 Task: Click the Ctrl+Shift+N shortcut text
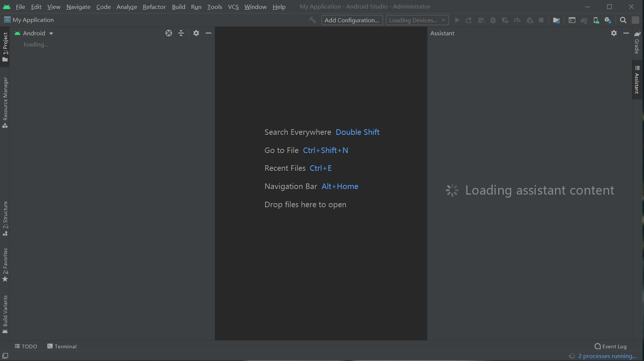(x=325, y=150)
